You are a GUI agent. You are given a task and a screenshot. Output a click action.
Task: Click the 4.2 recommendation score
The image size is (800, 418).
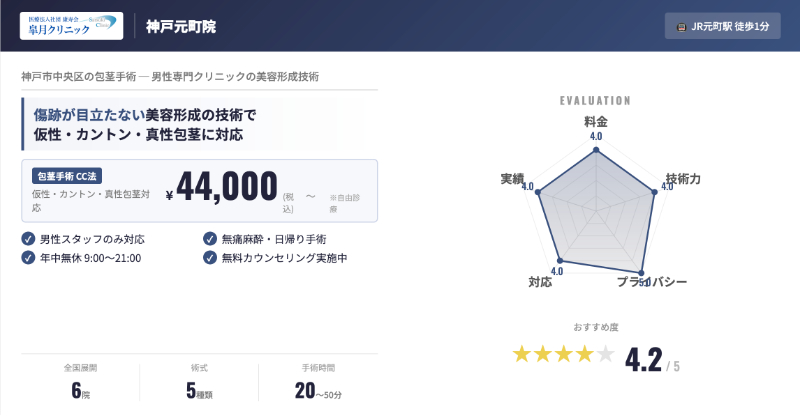click(x=643, y=358)
